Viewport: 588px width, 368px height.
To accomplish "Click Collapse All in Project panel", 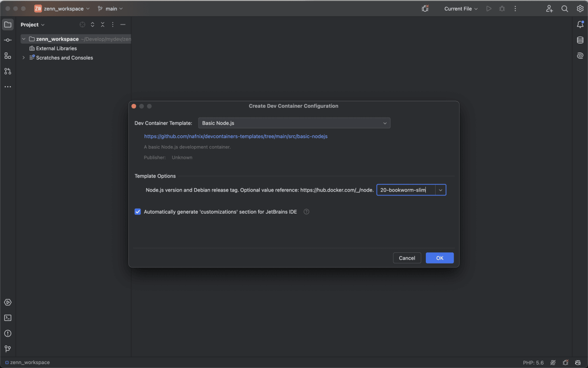I will [103, 25].
